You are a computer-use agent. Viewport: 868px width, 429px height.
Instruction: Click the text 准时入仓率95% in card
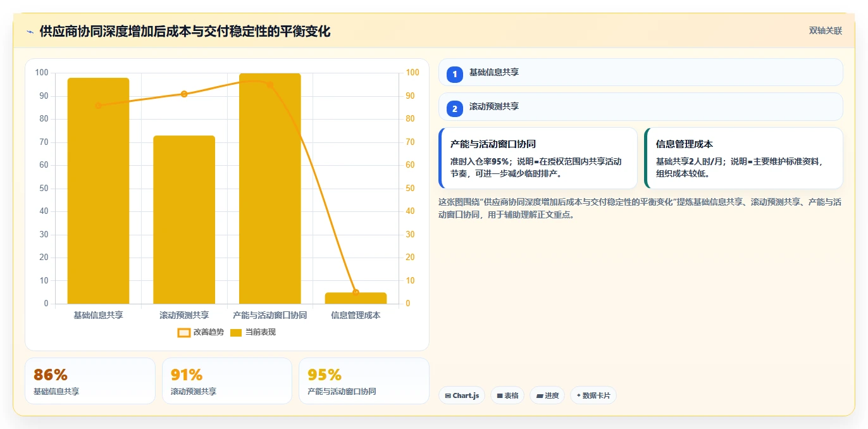pyautogui.click(x=480, y=161)
